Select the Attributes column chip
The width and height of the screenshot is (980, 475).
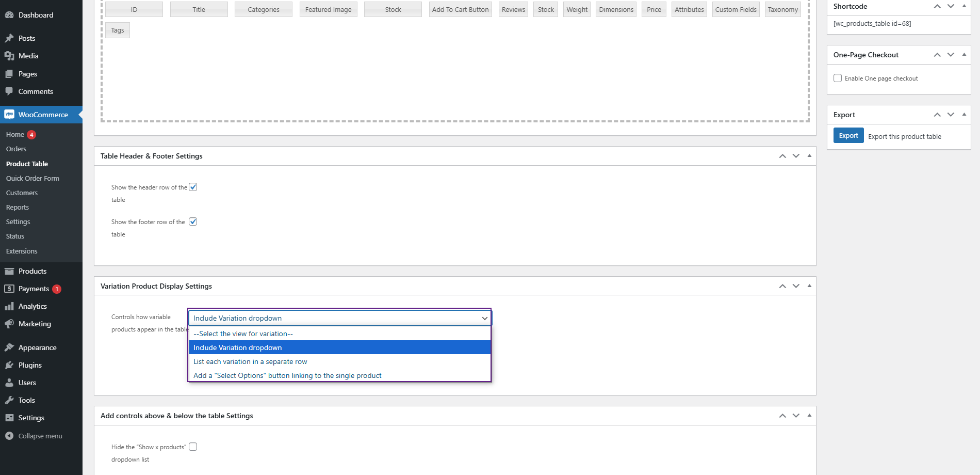690,9
